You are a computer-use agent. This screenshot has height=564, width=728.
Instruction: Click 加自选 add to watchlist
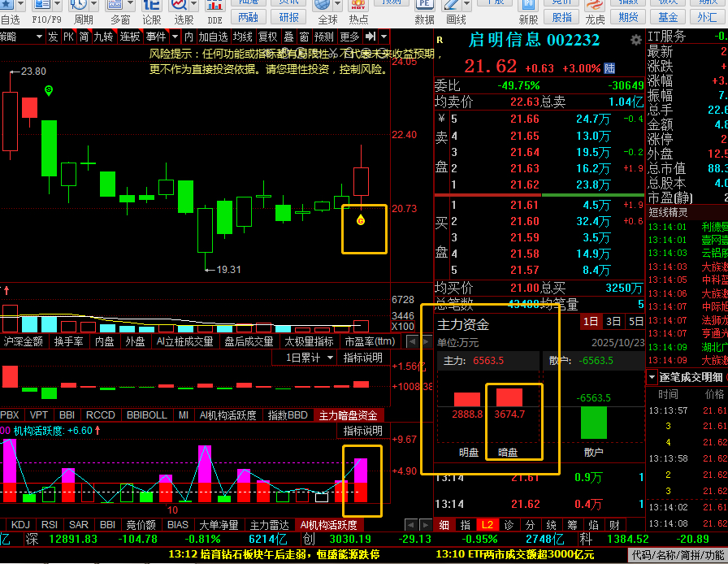point(214,37)
